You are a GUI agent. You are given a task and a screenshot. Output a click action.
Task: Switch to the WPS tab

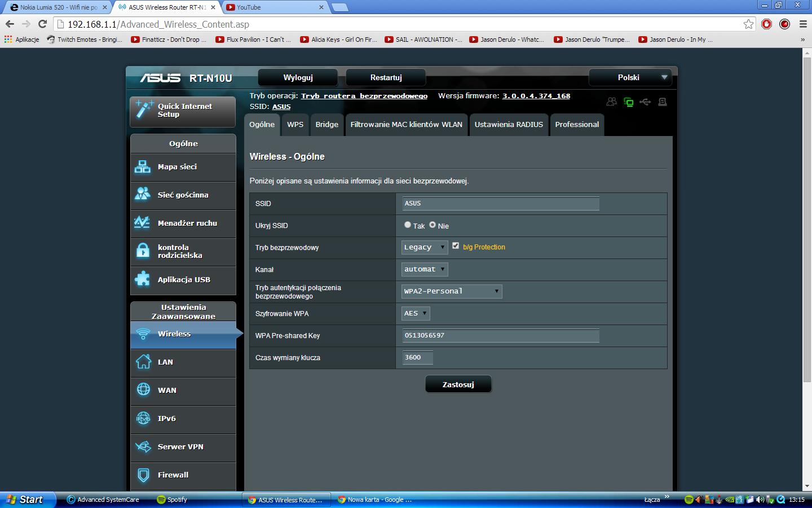(295, 125)
